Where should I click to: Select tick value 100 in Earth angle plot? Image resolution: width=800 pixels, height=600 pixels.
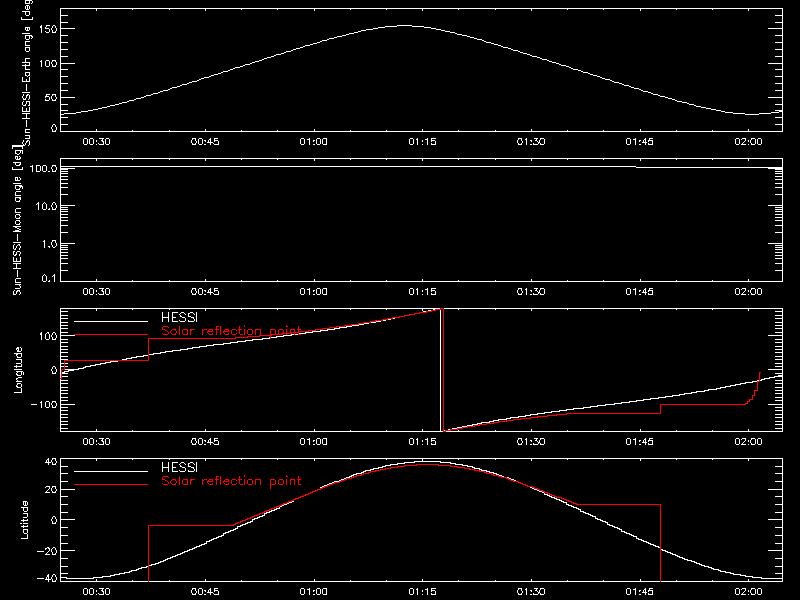click(48, 64)
